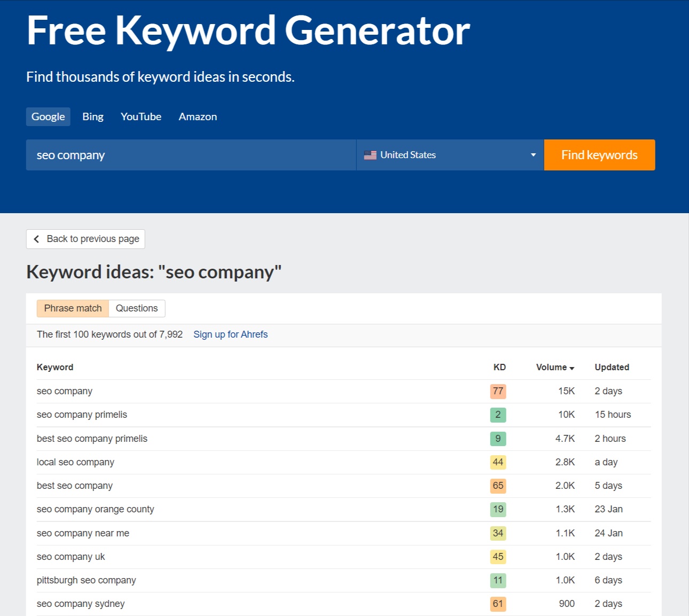Click the United States flag icon
Screen dimensions: 689x616
pos(371,154)
